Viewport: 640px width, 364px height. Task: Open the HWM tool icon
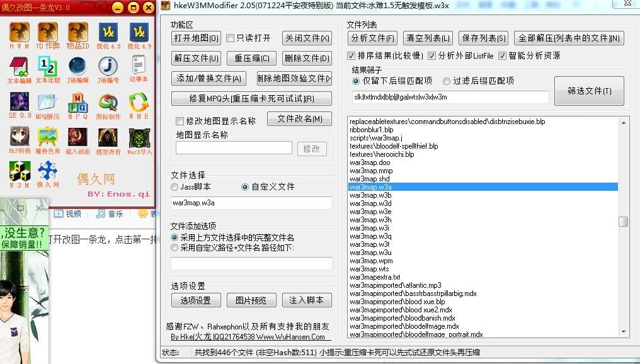[x=19, y=33]
